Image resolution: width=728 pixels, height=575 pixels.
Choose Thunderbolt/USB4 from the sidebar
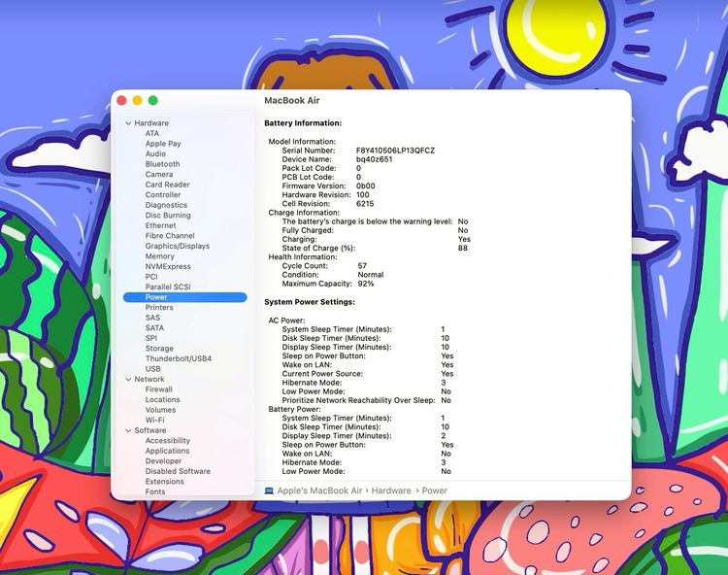point(178,358)
